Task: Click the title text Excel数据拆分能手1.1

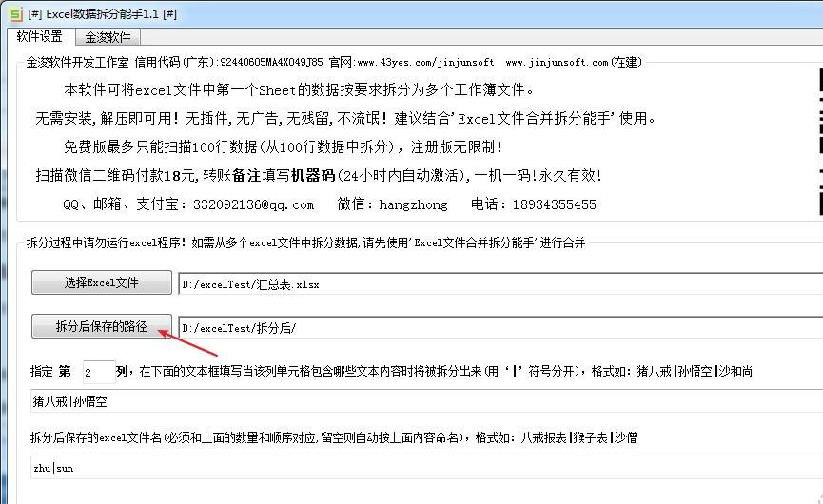Action: [103, 14]
